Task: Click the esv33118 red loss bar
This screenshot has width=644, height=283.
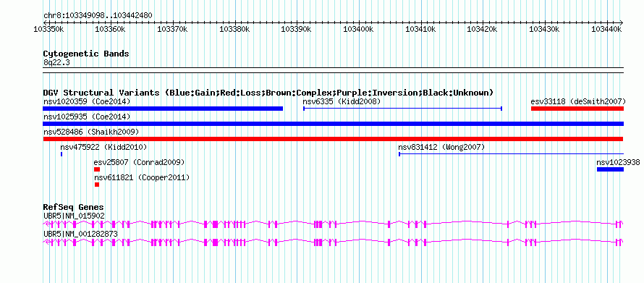Action: coord(577,109)
